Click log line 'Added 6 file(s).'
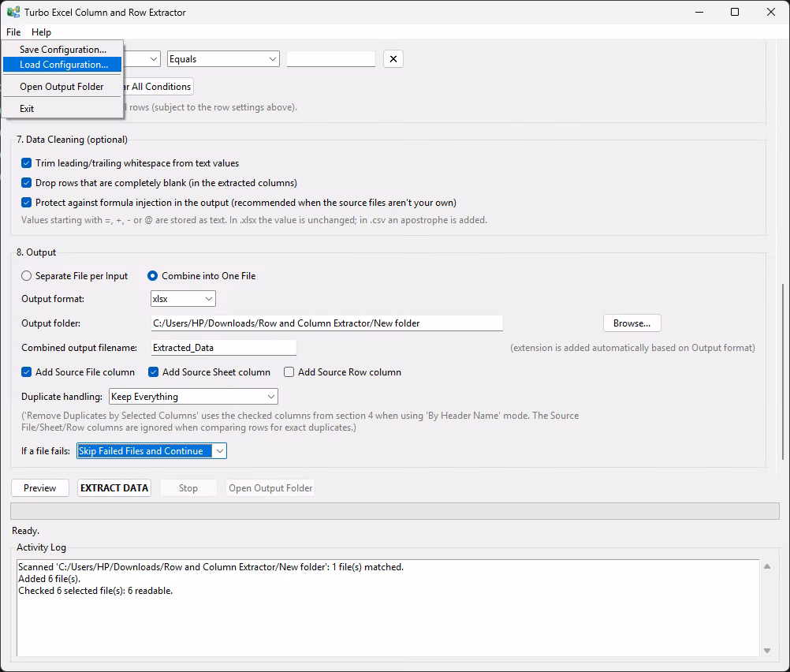The height and width of the screenshot is (672, 790). (x=50, y=579)
